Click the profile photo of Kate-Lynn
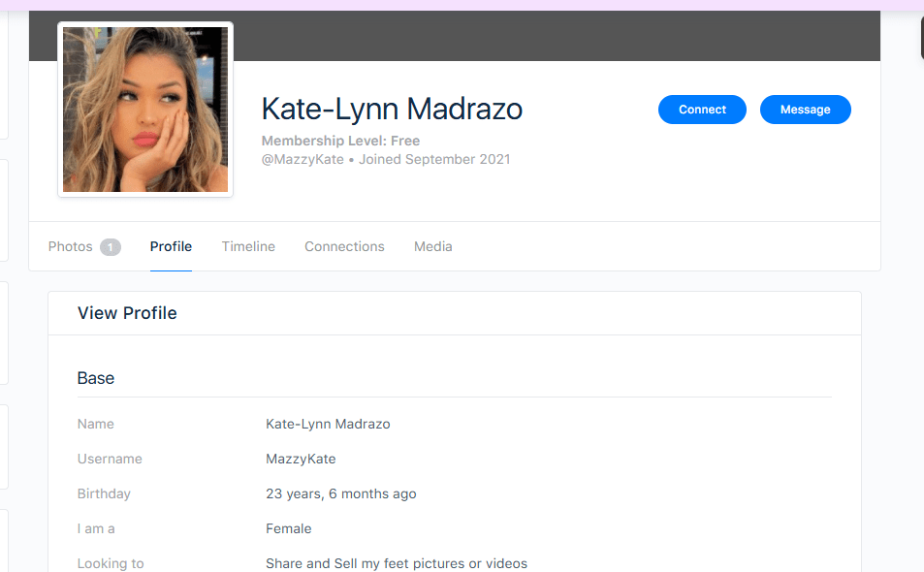Viewport: 924px width, 572px height. [x=144, y=109]
